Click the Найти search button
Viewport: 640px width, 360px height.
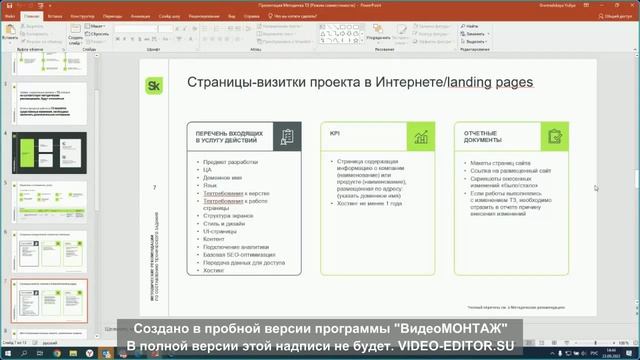[x=470, y=26]
